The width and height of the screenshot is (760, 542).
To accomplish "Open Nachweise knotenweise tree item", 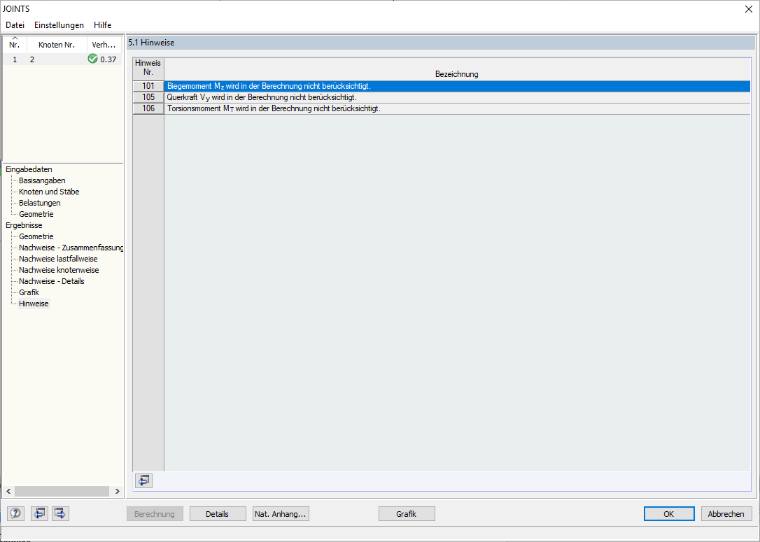I will tap(59, 270).
